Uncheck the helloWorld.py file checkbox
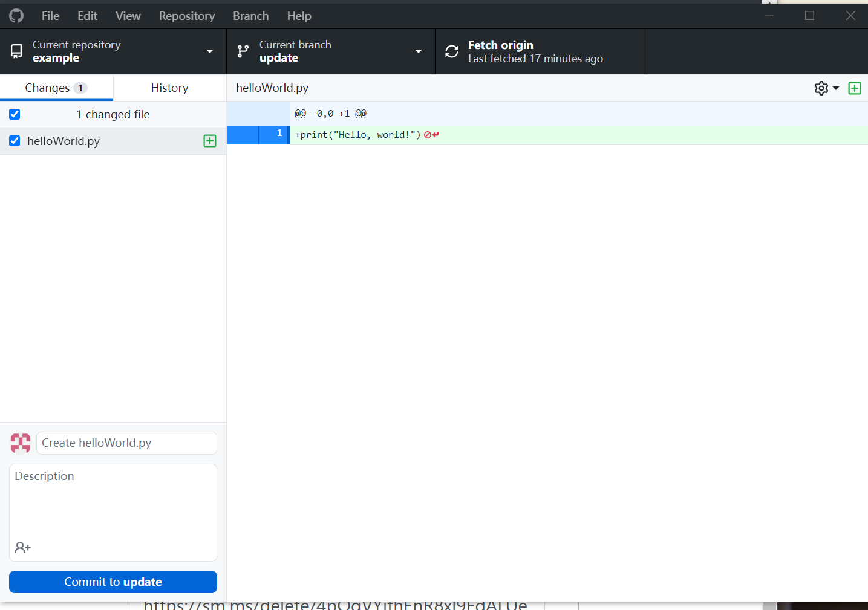868x610 pixels. pos(15,141)
